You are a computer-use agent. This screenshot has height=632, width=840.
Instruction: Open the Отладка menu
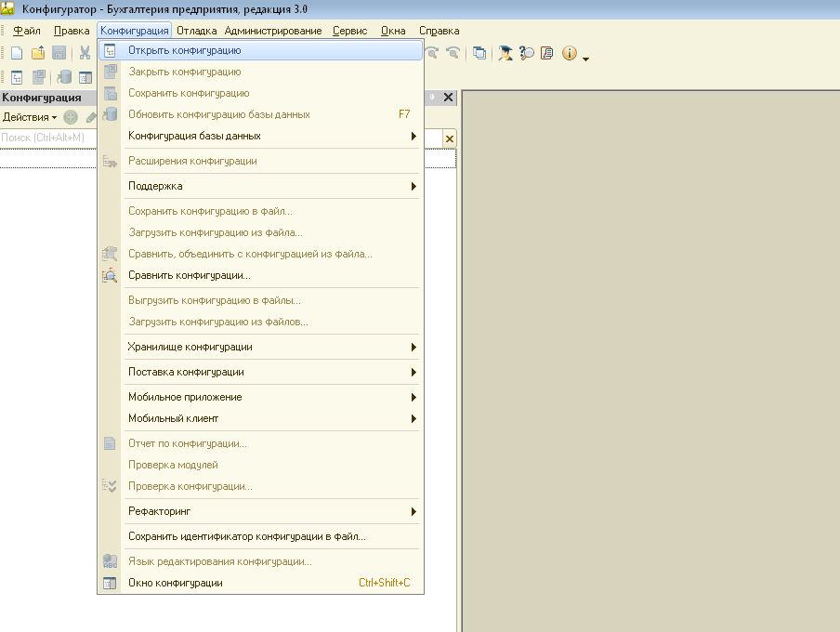click(x=197, y=31)
